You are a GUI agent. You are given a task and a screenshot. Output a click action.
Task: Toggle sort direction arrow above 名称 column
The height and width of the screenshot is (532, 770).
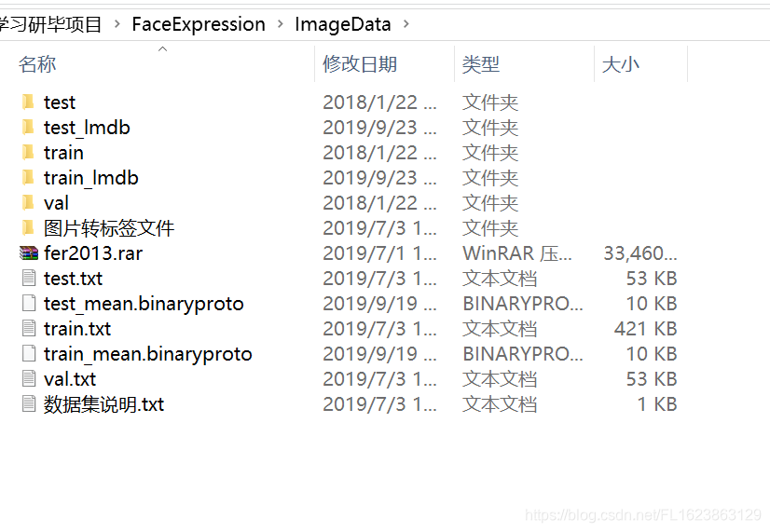coord(163,48)
